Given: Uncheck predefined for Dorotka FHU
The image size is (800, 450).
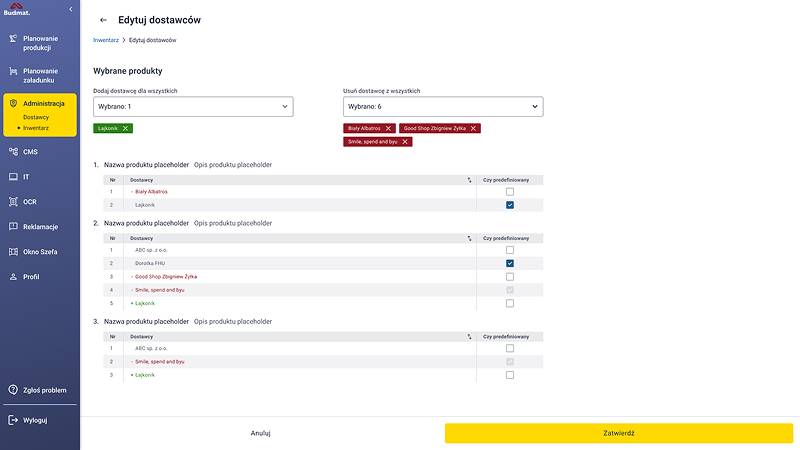Looking at the screenshot, I should pyautogui.click(x=510, y=263).
